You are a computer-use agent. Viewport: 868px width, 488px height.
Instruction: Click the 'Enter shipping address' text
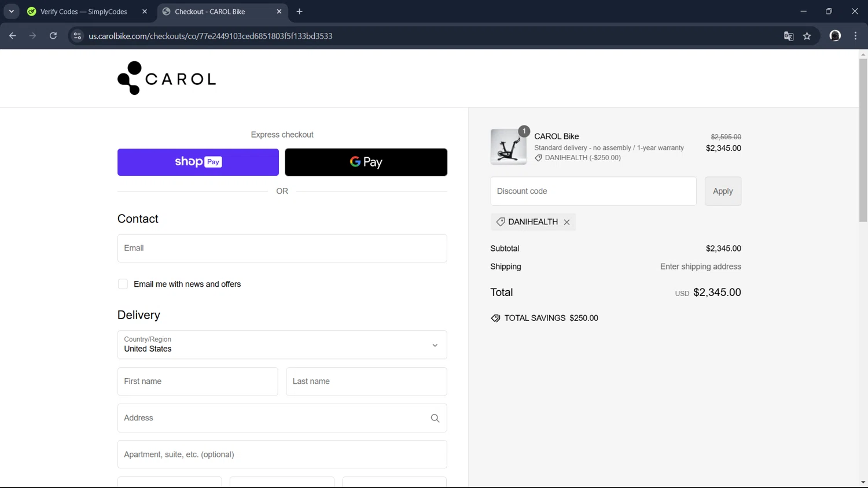[x=701, y=267]
